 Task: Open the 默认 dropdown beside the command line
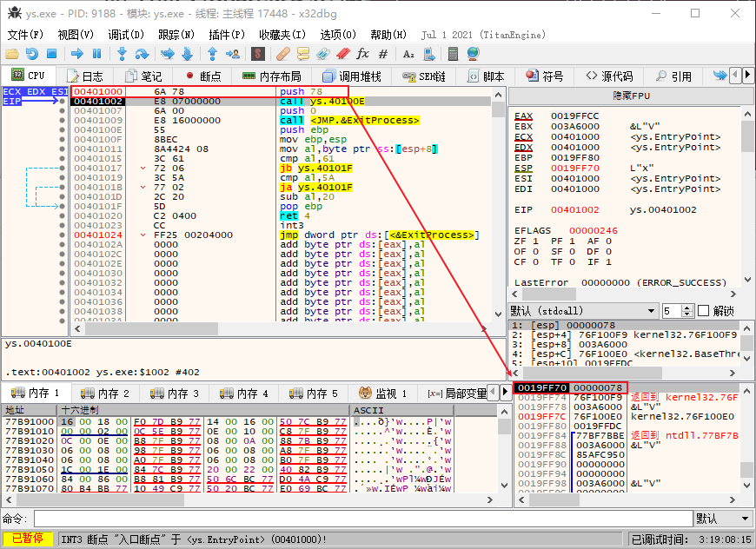[723, 519]
